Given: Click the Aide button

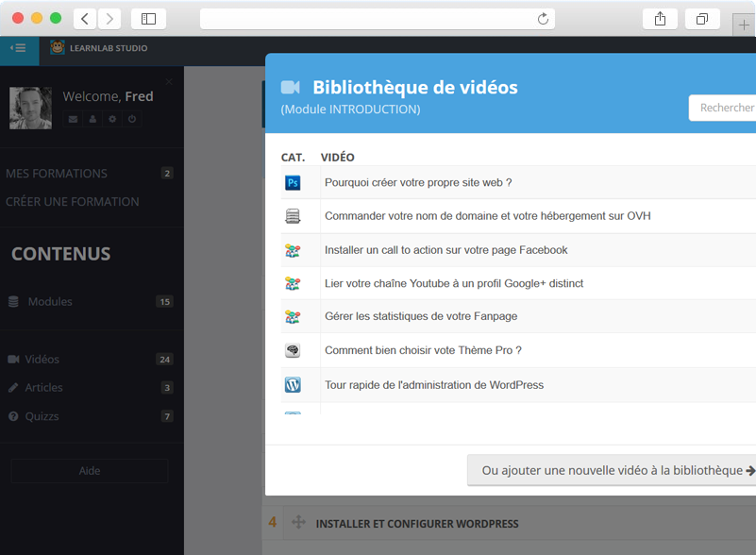Looking at the screenshot, I should 90,471.
